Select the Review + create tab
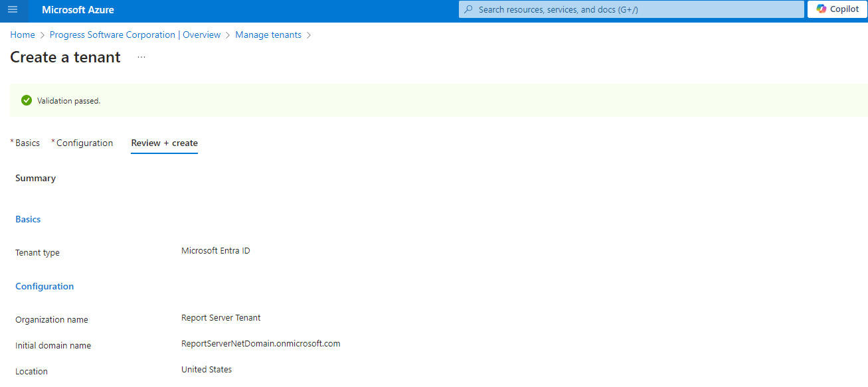 (x=165, y=143)
